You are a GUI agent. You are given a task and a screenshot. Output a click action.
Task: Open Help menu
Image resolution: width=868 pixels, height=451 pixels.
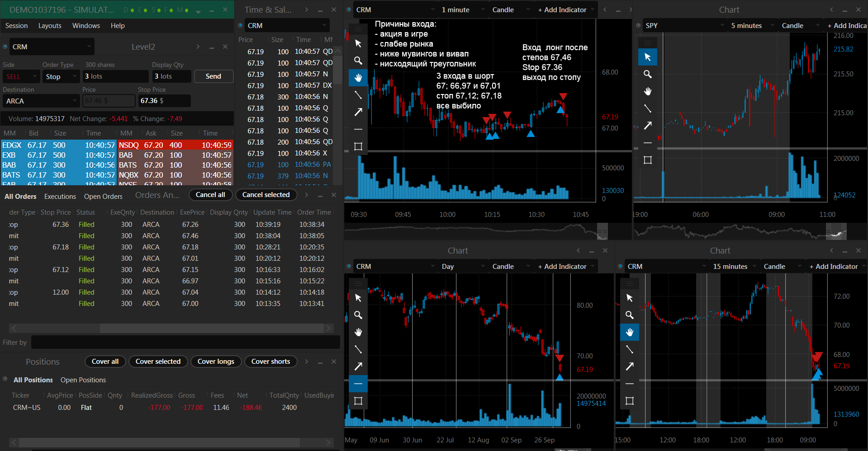118,26
